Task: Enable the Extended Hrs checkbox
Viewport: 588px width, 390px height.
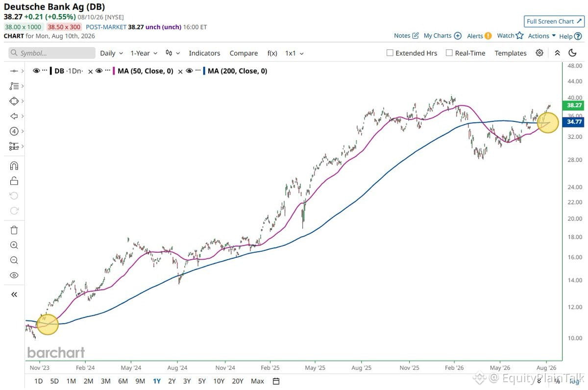Action: click(390, 53)
